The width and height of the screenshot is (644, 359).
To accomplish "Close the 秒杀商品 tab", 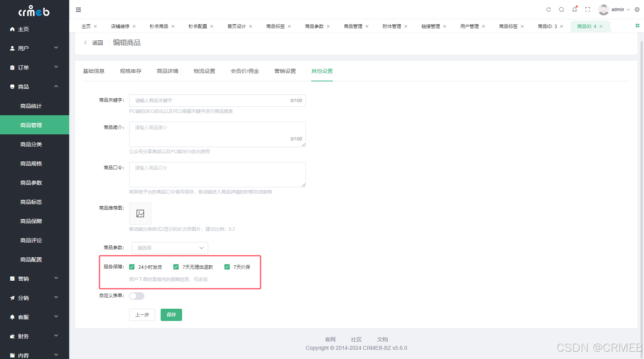I will (173, 26).
